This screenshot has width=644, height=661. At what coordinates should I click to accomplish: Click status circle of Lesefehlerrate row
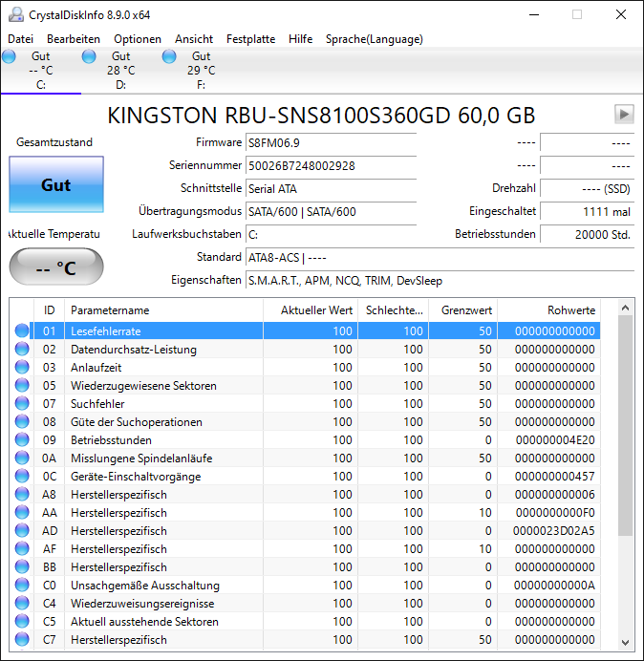22,330
